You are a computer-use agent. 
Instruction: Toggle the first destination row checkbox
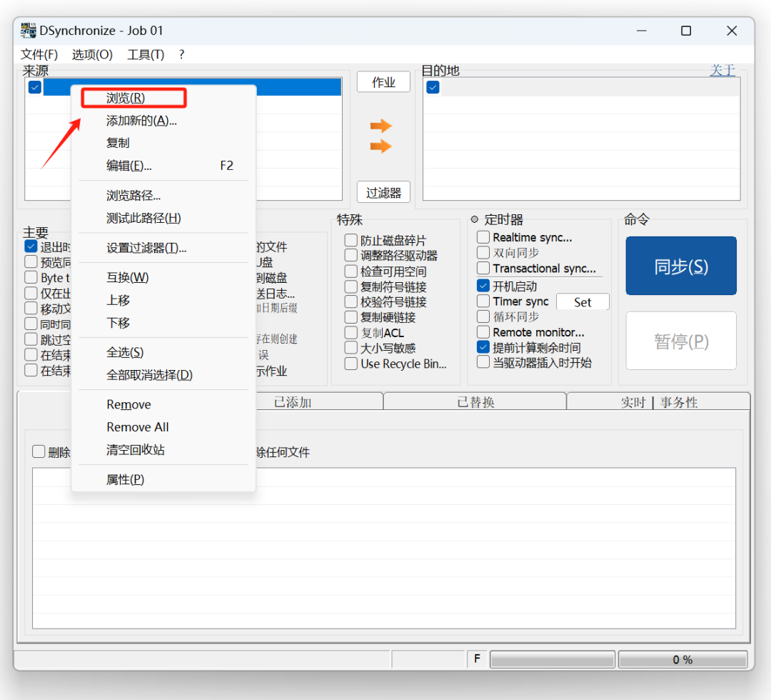(433, 88)
